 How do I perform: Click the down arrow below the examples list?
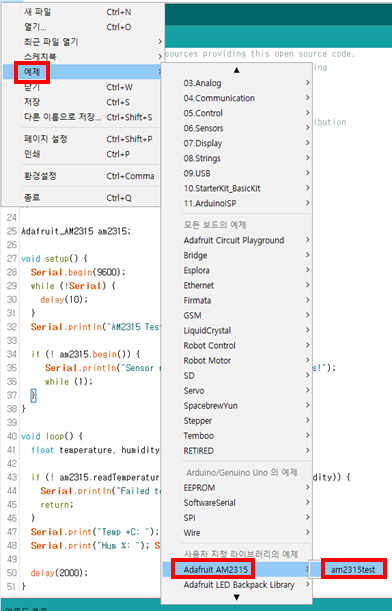tap(237, 597)
